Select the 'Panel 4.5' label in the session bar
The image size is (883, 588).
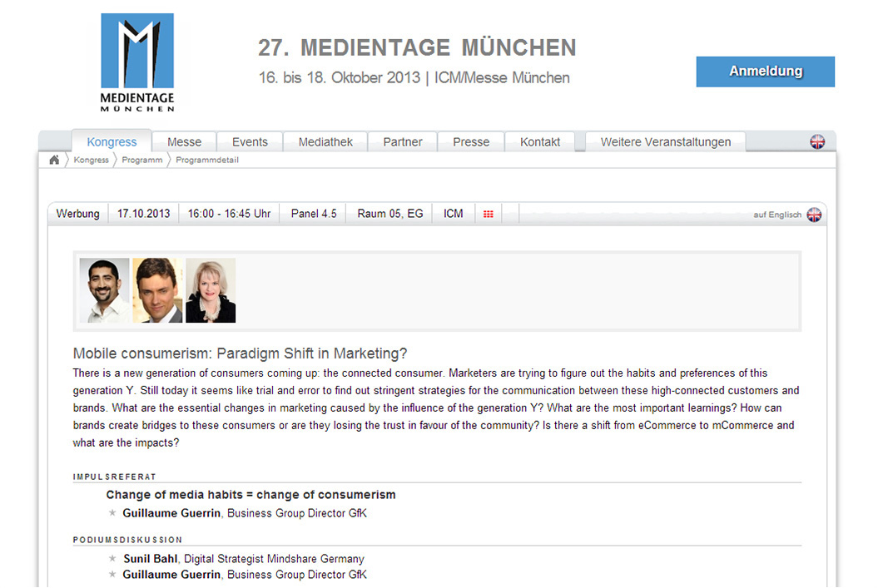click(312, 214)
